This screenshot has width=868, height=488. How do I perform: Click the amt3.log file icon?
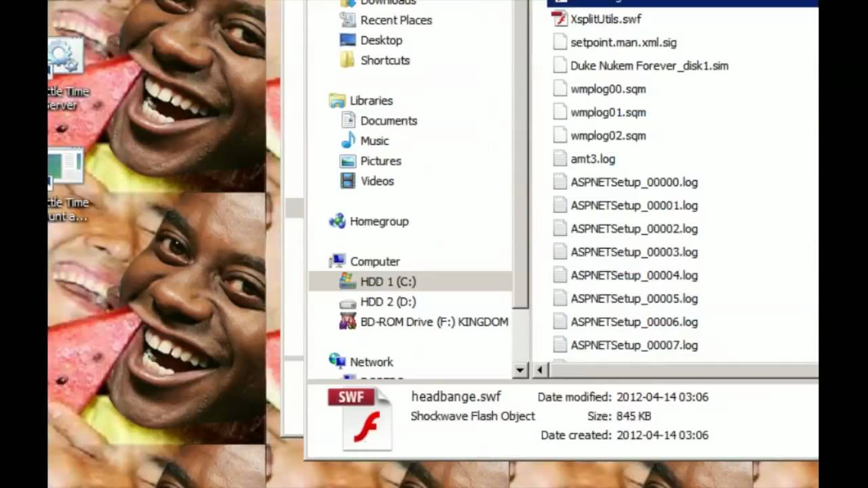[559, 159]
